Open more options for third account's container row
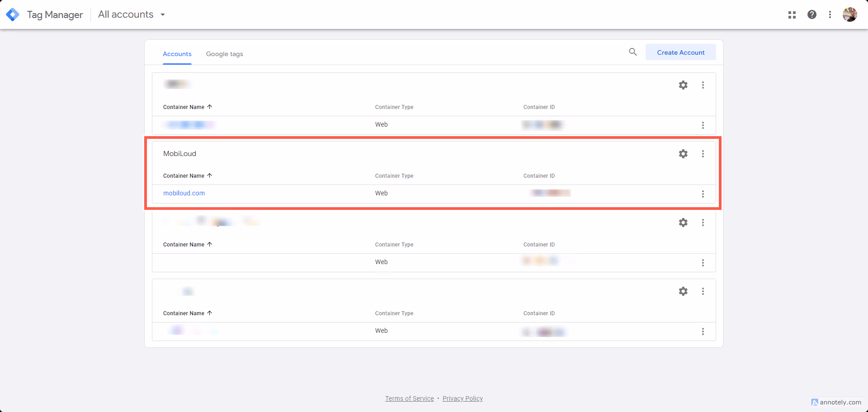Image resolution: width=868 pixels, height=412 pixels. click(x=703, y=263)
